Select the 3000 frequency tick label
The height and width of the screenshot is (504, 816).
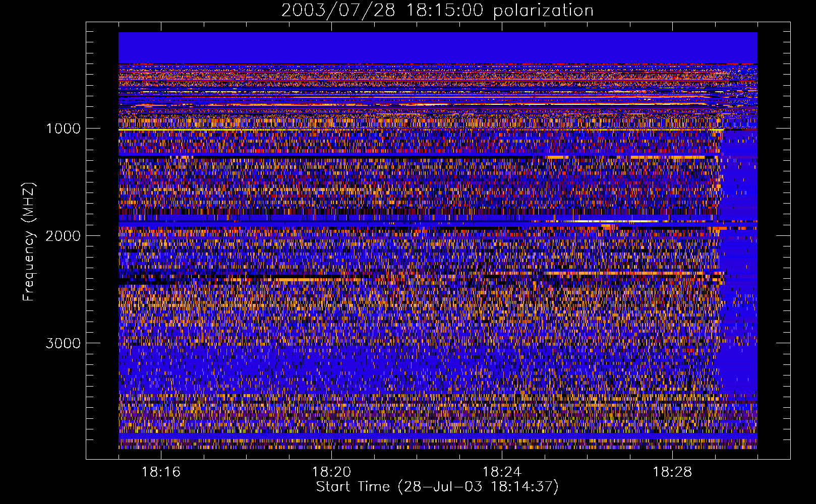(x=63, y=343)
